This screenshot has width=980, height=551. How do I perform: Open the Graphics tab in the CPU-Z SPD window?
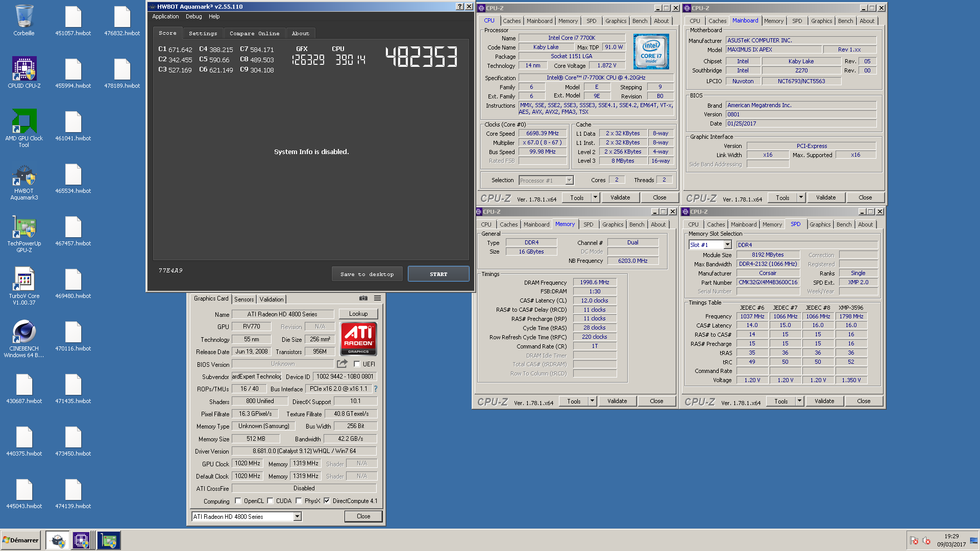click(x=820, y=224)
